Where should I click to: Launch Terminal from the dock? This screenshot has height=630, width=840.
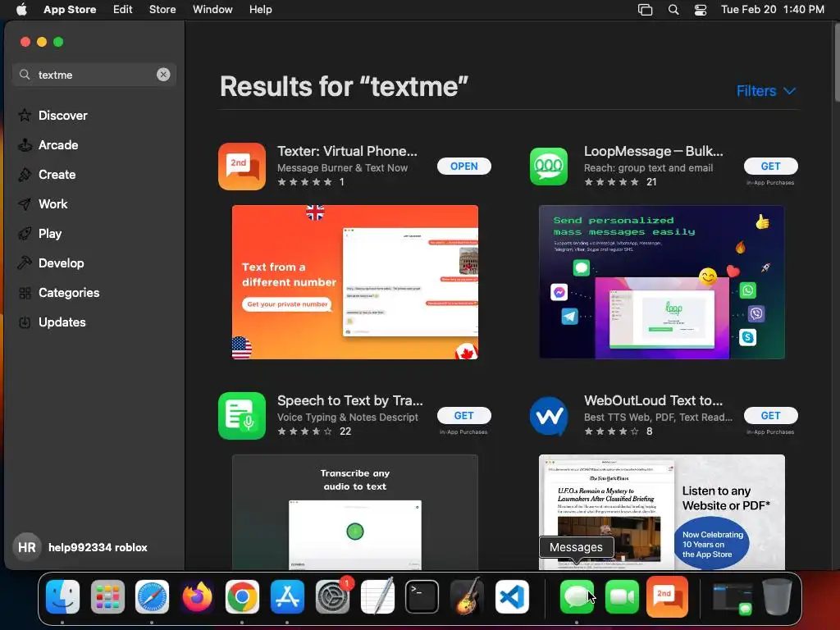click(422, 597)
